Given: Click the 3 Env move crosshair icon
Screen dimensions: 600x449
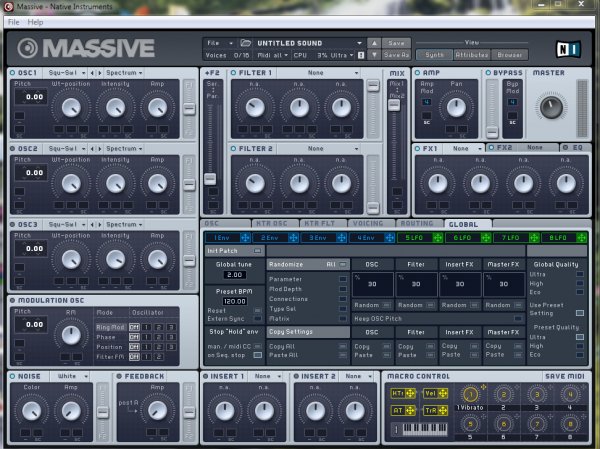Looking at the screenshot, I should 341,238.
